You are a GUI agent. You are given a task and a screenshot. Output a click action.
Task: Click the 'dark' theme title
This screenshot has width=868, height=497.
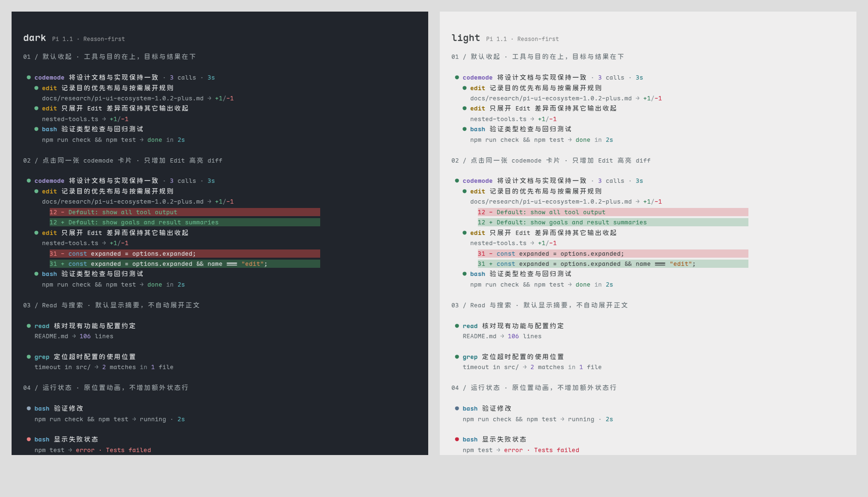pyautogui.click(x=35, y=38)
